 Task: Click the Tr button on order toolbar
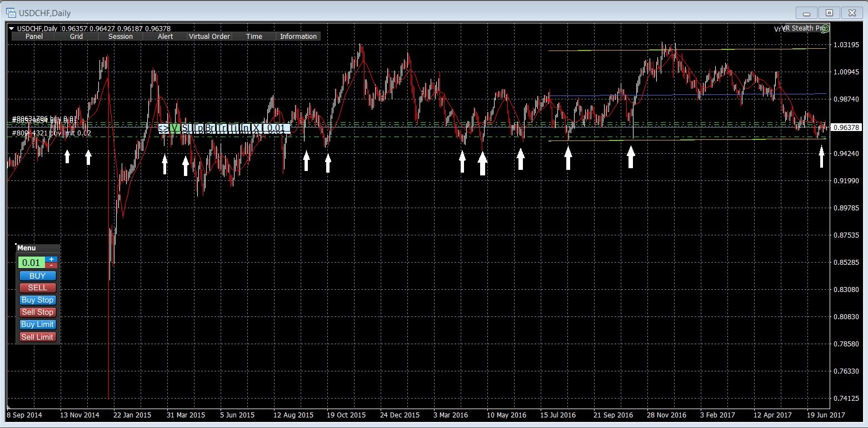click(x=221, y=128)
